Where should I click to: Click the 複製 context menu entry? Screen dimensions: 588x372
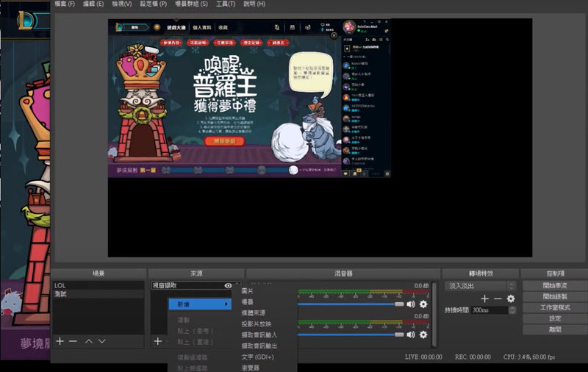click(183, 321)
